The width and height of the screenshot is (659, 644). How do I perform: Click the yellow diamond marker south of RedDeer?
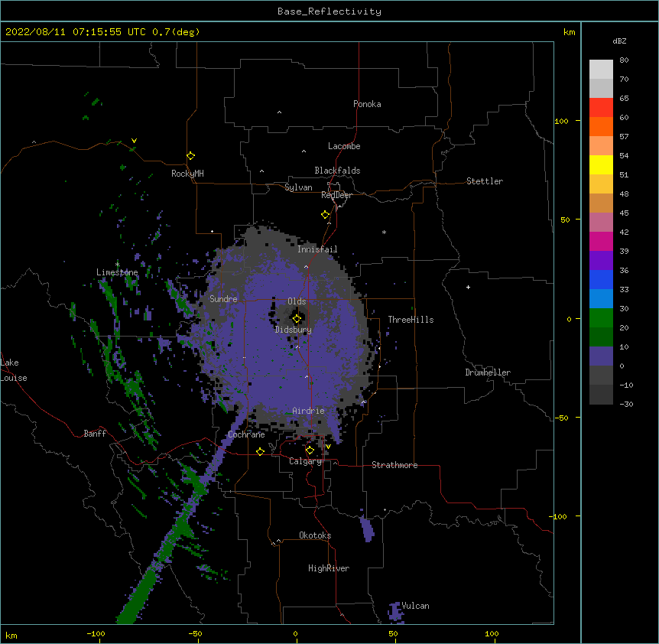point(325,215)
